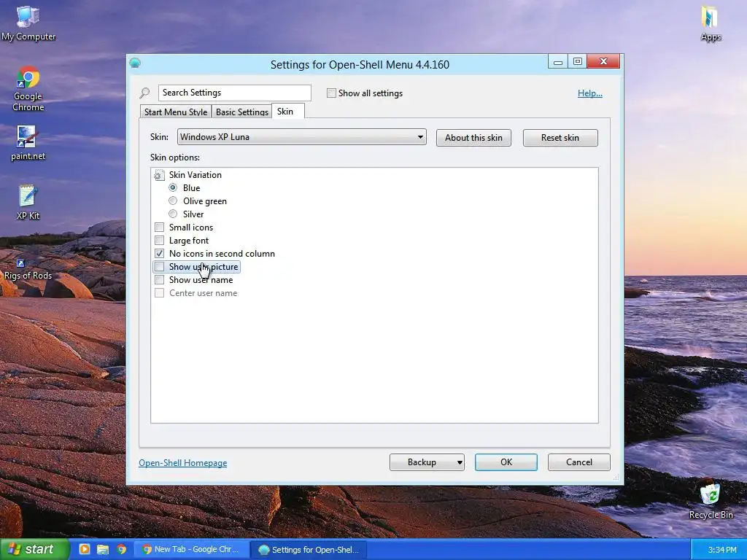
Task: Click the Open-Shell shell icon in the title bar
Action: click(x=135, y=63)
